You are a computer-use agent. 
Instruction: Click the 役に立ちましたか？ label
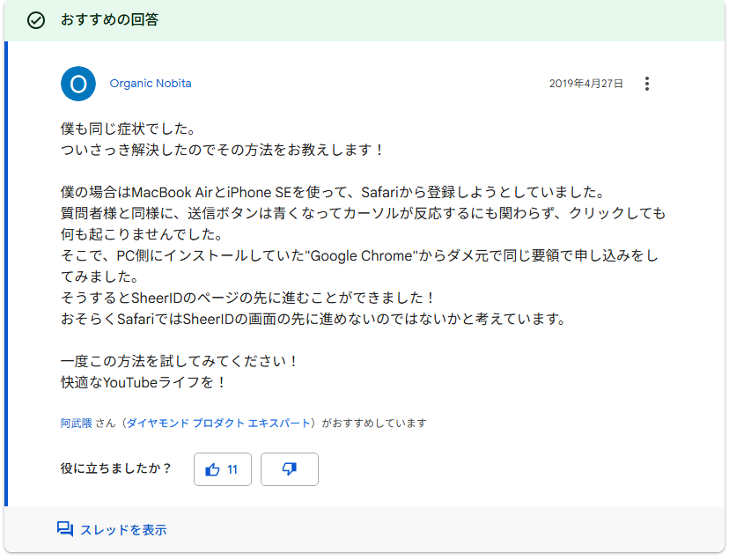click(x=116, y=469)
